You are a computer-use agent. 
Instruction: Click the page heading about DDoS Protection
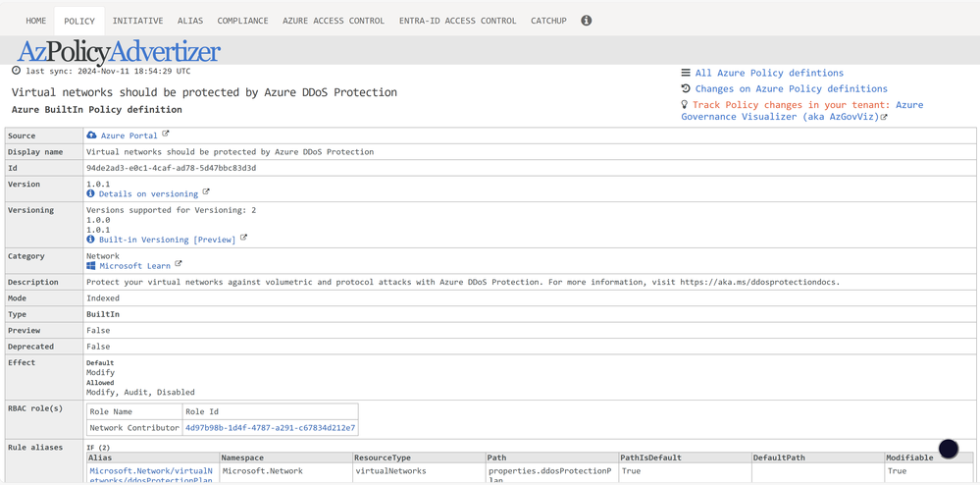[x=204, y=92]
